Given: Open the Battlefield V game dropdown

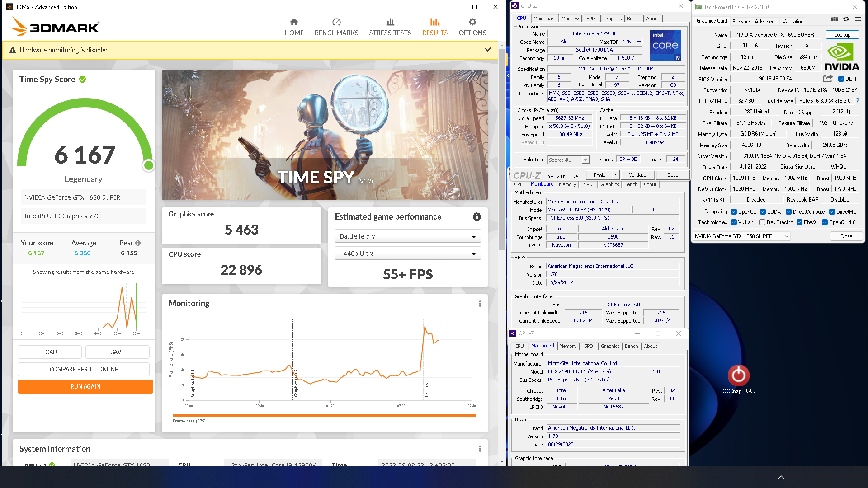Looking at the screenshot, I should pos(407,236).
